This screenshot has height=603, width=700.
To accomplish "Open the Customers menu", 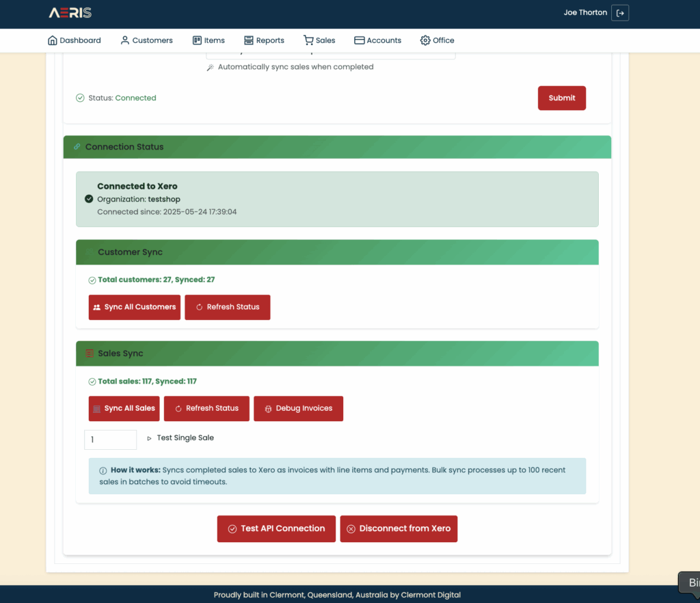I will coord(146,40).
